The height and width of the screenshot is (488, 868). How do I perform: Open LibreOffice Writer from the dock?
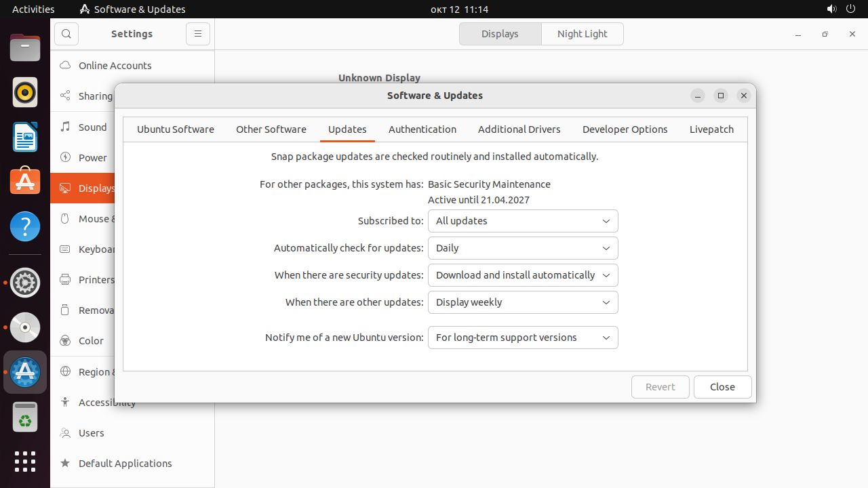click(25, 137)
